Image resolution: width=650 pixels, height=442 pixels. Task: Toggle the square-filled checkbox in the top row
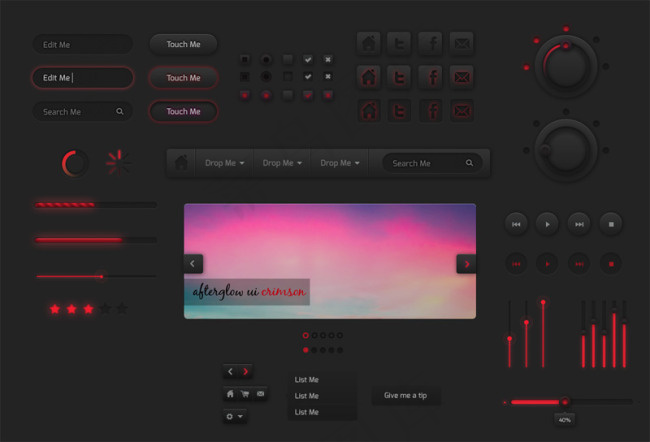(x=245, y=59)
